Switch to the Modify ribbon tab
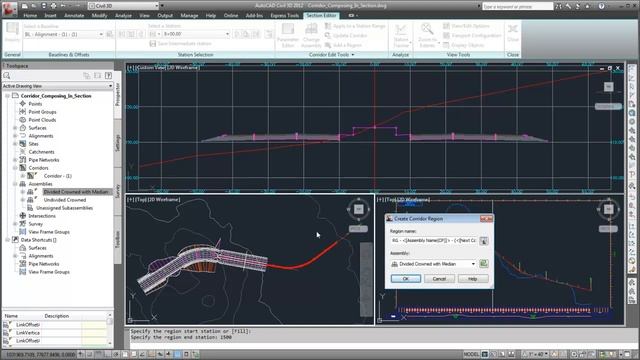 point(99,16)
